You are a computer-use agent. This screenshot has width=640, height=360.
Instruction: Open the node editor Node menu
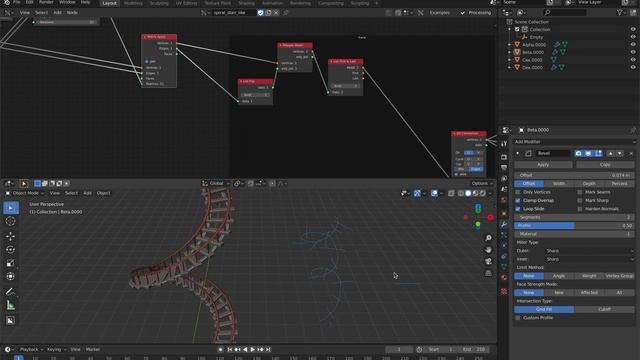pos(72,13)
